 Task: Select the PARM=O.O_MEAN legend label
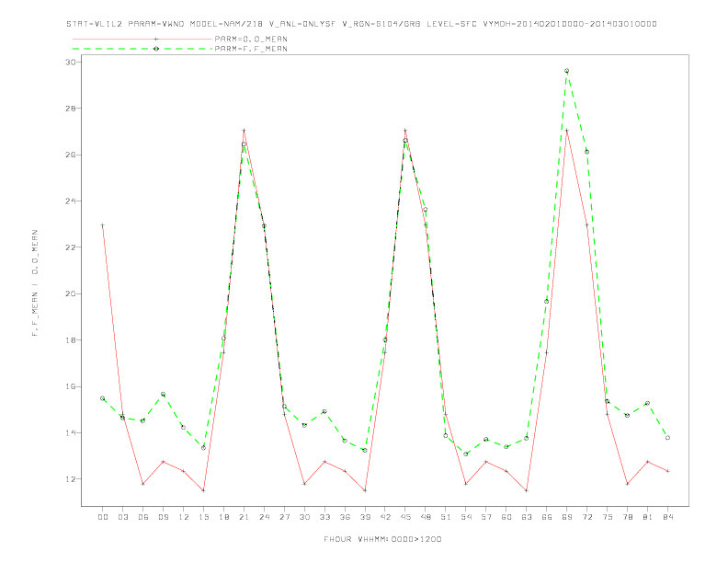(x=251, y=39)
